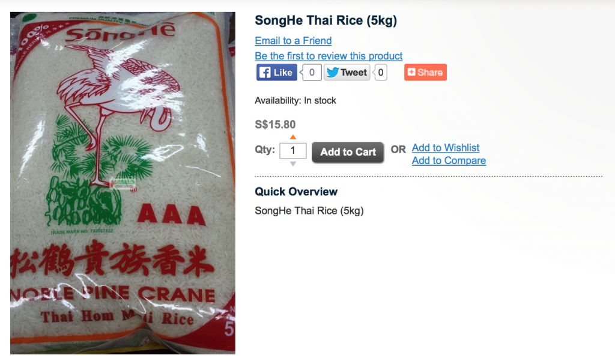Click the Share plus icon
Image resolution: width=615 pixels, height=364 pixels.
click(x=411, y=72)
